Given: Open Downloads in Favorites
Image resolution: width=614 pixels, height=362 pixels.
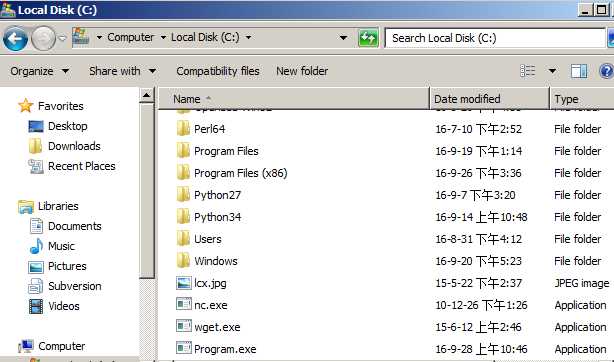Looking at the screenshot, I should (65, 146).
